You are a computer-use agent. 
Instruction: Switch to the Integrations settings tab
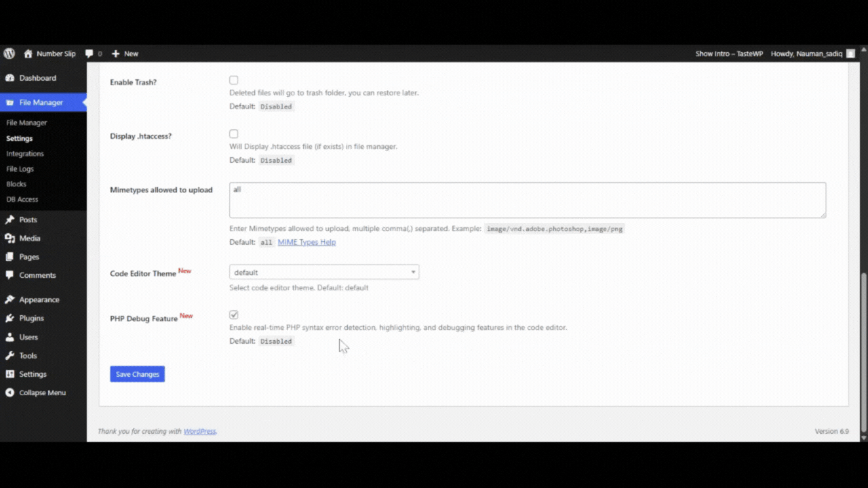click(24, 153)
